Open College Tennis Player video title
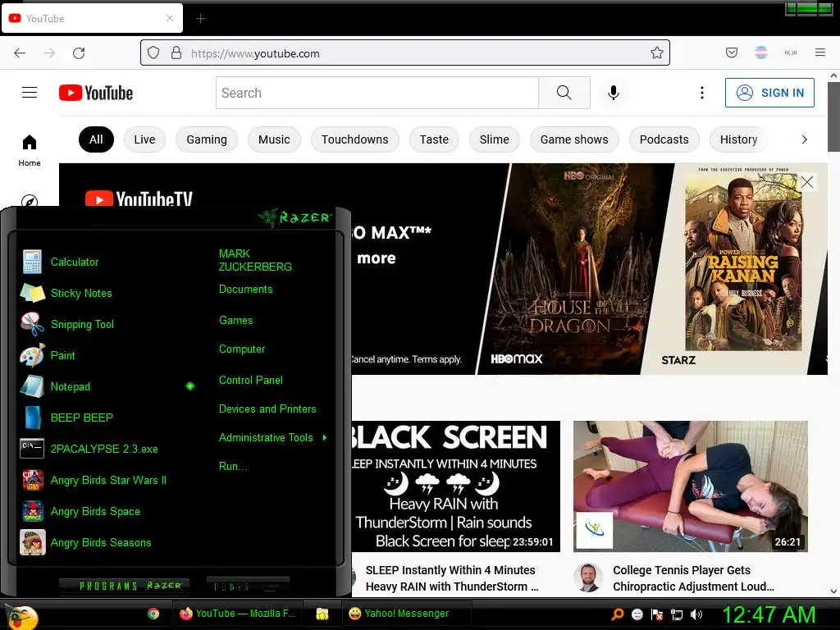The image size is (840, 630). click(x=693, y=578)
